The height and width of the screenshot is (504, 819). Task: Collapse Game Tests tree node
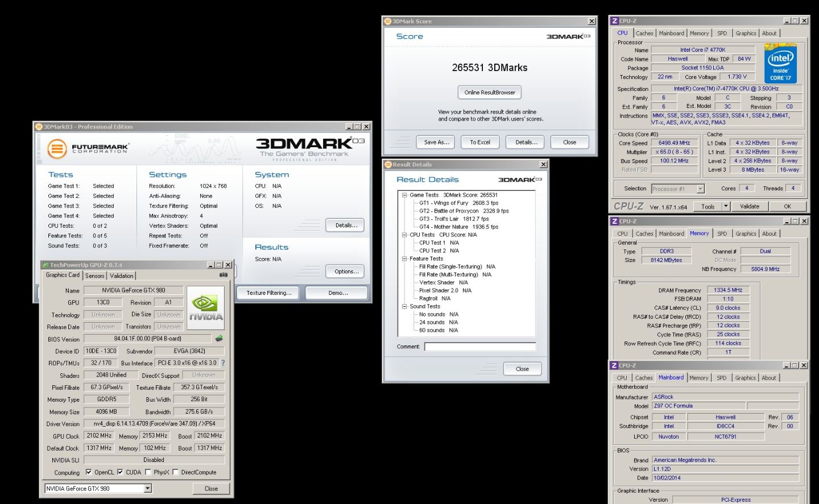pos(404,195)
